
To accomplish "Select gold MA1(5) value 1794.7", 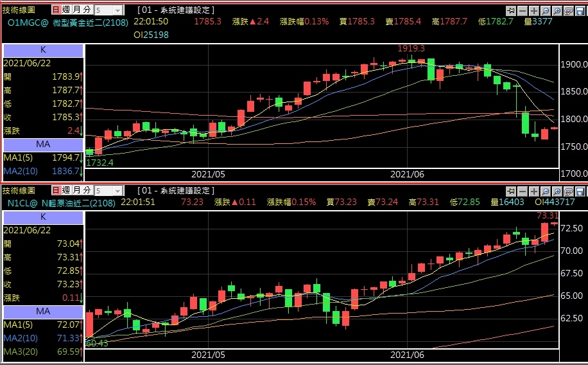I will [66, 157].
